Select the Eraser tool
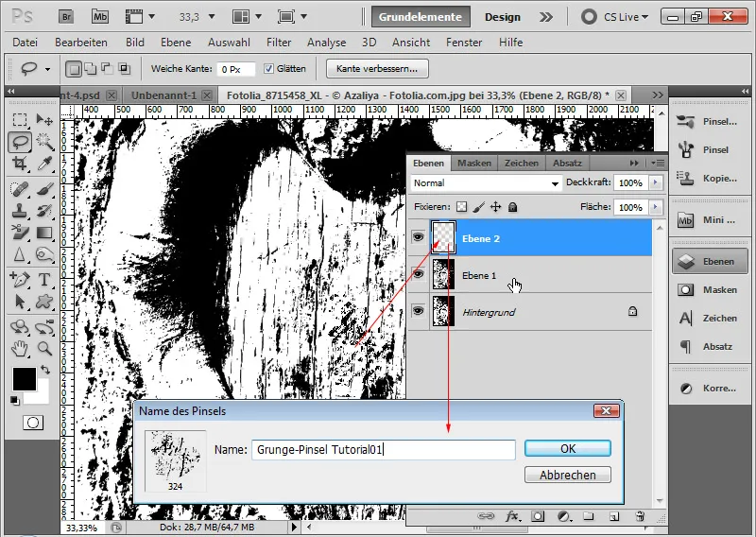Image resolution: width=756 pixels, height=537 pixels. [20, 233]
